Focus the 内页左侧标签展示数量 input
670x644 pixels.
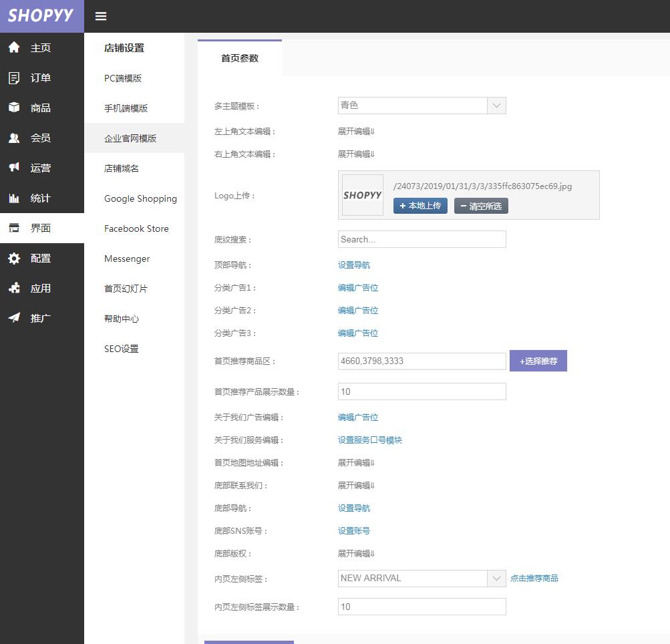point(422,607)
